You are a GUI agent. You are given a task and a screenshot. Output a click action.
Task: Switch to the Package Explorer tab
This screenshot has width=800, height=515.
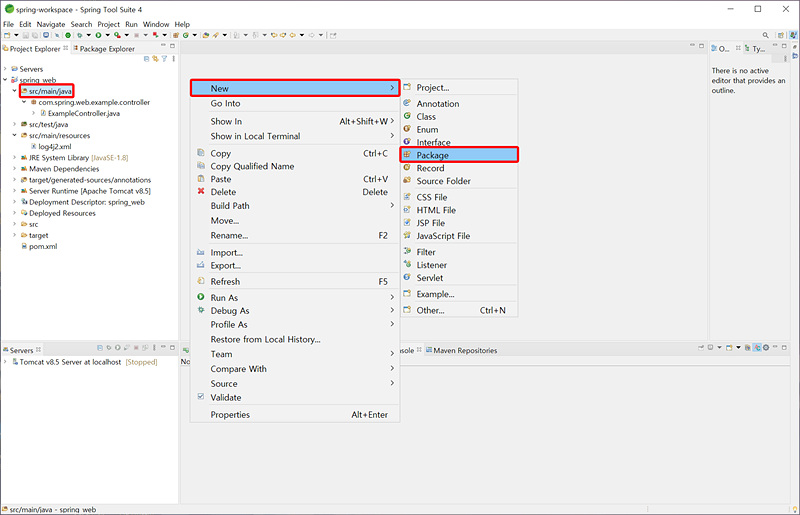pos(104,48)
